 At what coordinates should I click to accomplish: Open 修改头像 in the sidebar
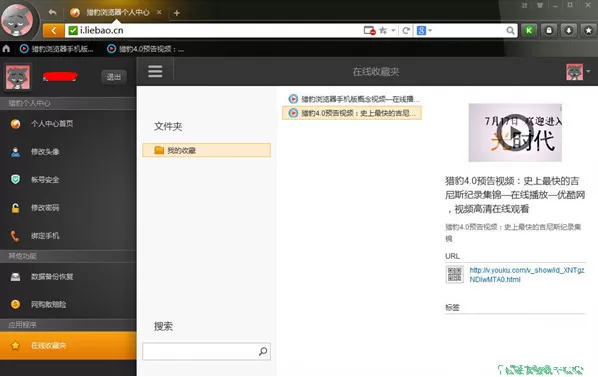click(68, 152)
